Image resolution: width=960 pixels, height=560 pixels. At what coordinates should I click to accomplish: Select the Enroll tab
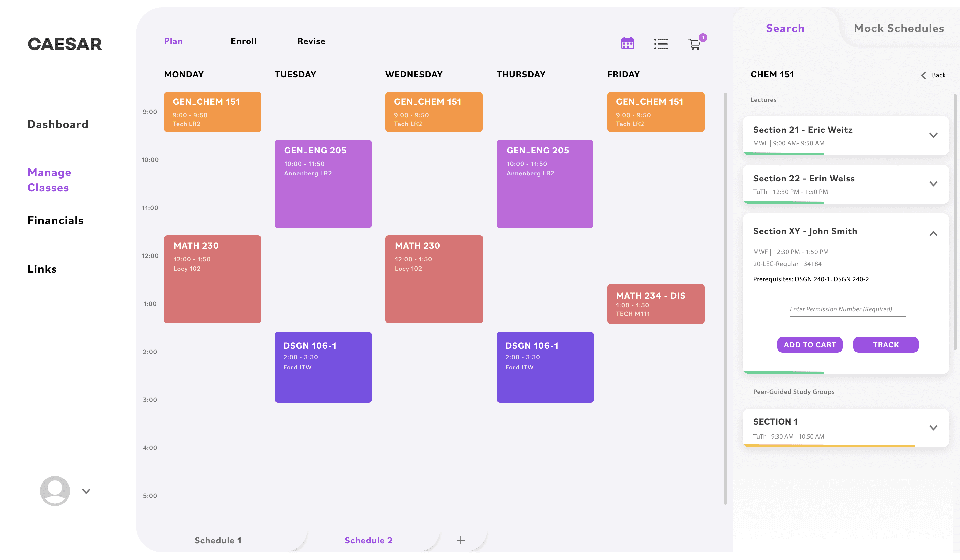243,41
